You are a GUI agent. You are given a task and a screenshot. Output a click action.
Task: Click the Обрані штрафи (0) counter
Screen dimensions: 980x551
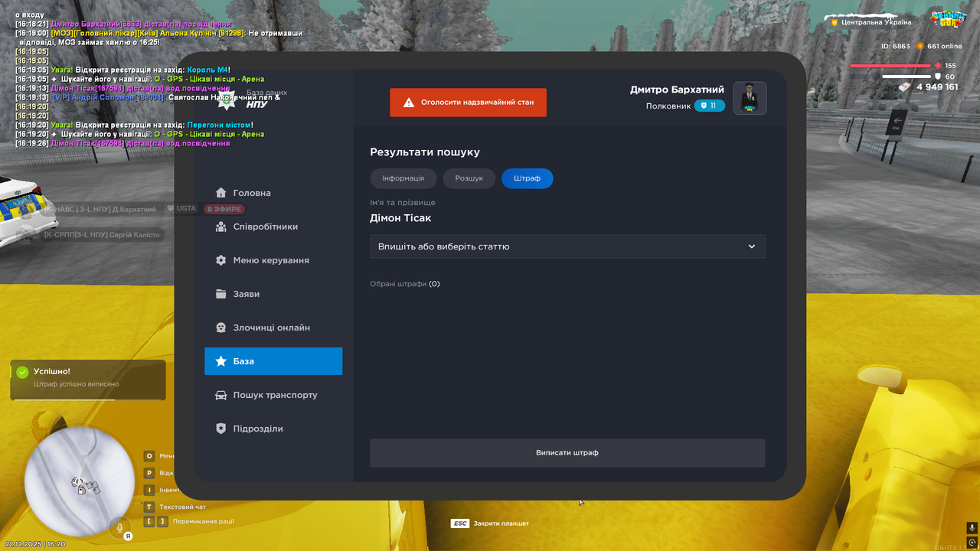tap(405, 284)
